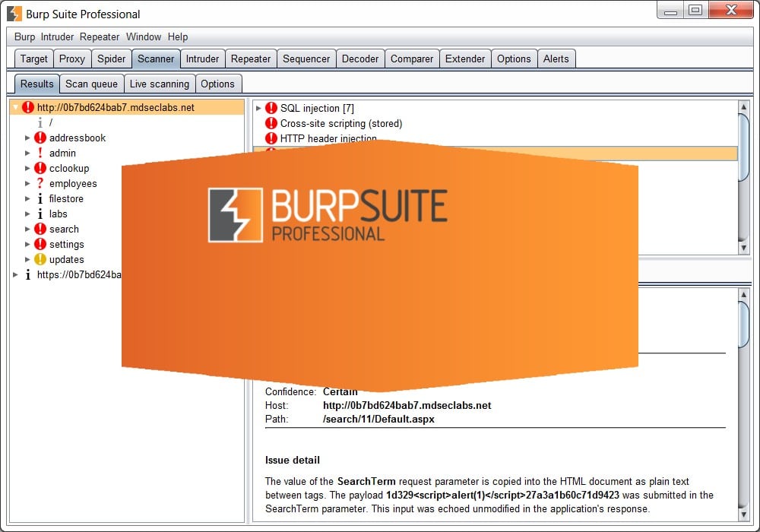Click the yellow warning icon next to updates
Image resolution: width=760 pixels, height=532 pixels.
click(40, 259)
